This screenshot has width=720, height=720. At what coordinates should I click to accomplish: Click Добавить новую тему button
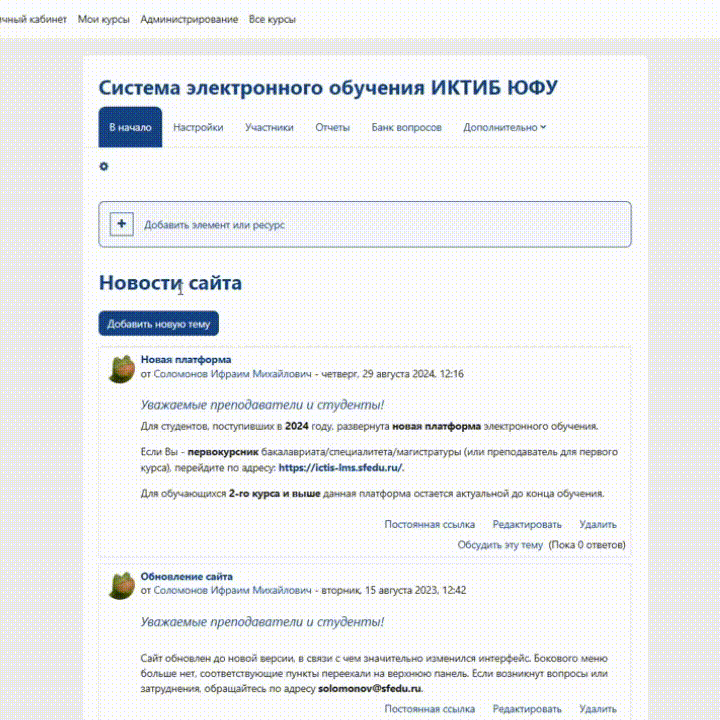tap(158, 324)
